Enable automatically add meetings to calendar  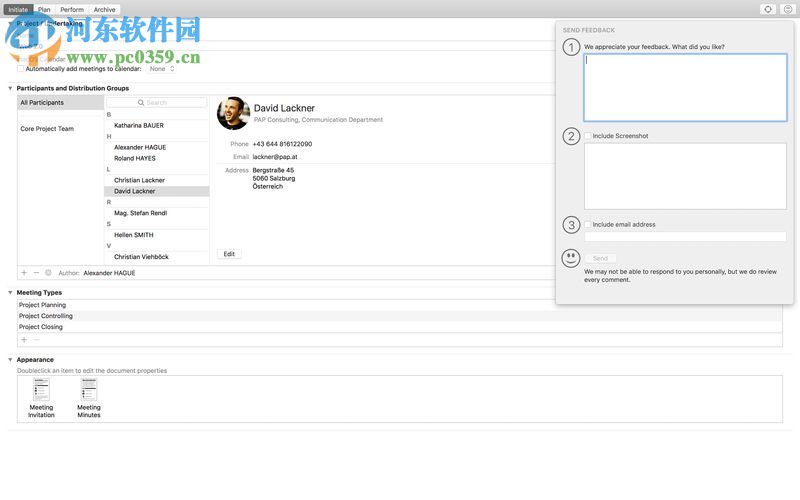(21, 69)
